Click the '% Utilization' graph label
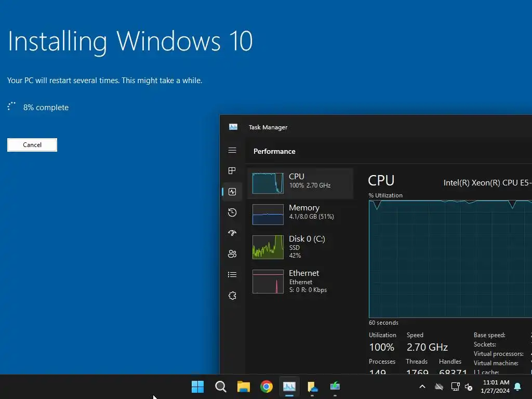 [x=386, y=195]
